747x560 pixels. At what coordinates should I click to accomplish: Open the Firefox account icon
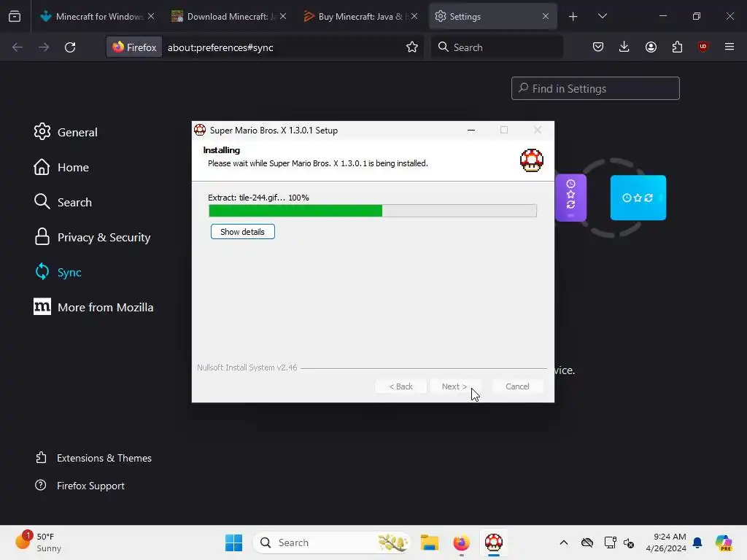click(x=651, y=47)
